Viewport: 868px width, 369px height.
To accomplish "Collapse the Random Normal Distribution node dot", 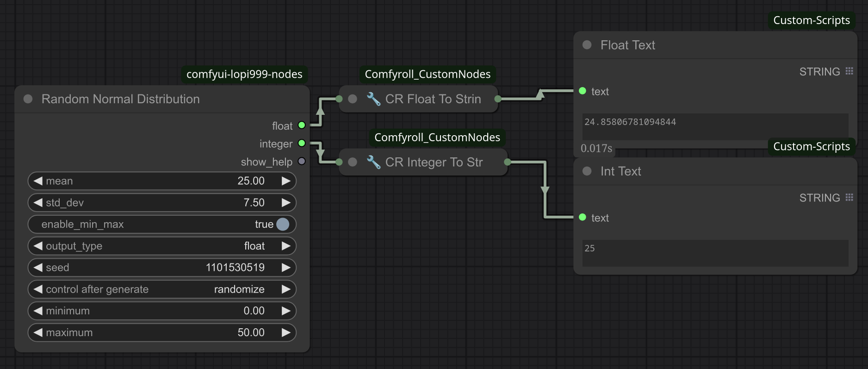I will (x=28, y=99).
